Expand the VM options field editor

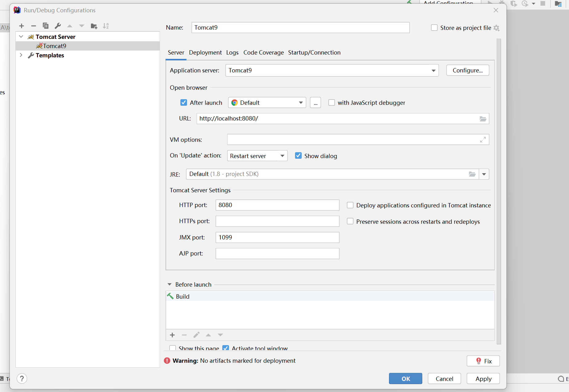tap(483, 140)
